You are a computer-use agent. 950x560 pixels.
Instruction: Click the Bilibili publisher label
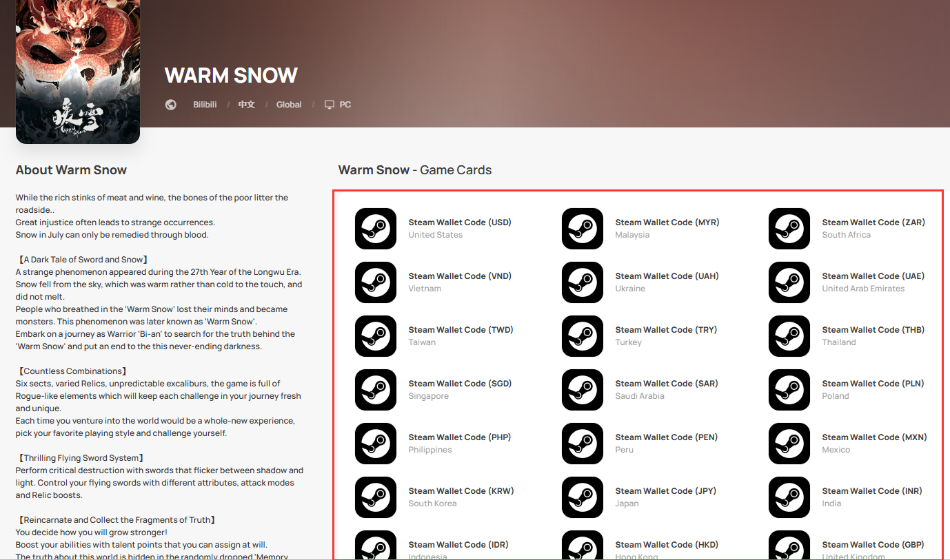[x=205, y=105]
